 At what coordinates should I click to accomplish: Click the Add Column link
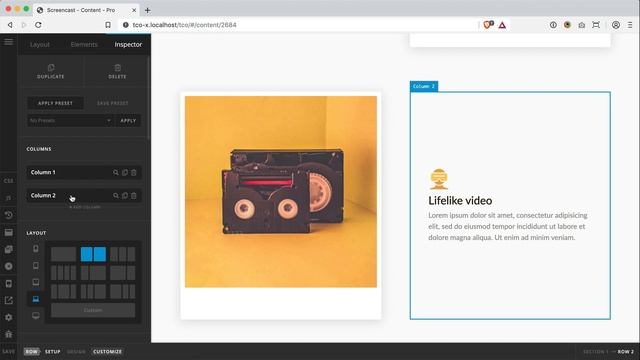[84, 207]
